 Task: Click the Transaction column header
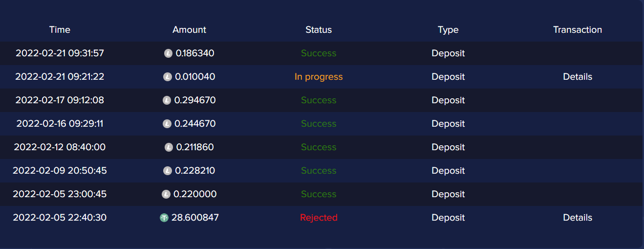577,30
